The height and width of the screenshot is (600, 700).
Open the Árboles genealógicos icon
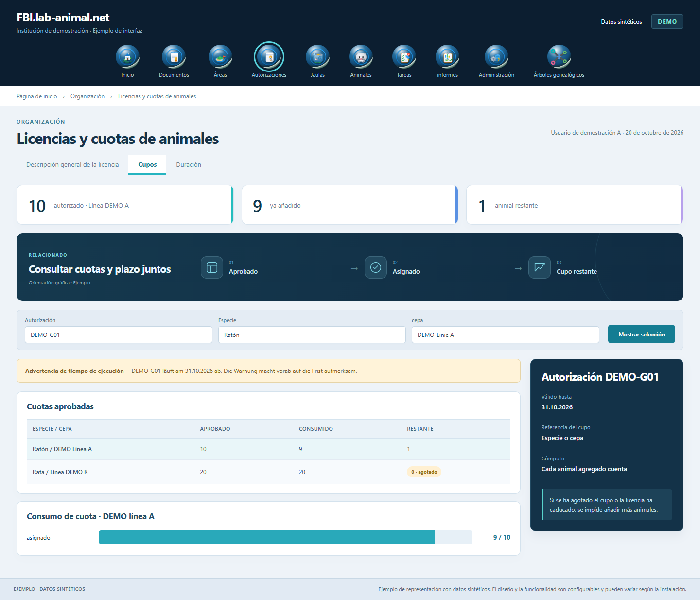pyautogui.click(x=559, y=57)
